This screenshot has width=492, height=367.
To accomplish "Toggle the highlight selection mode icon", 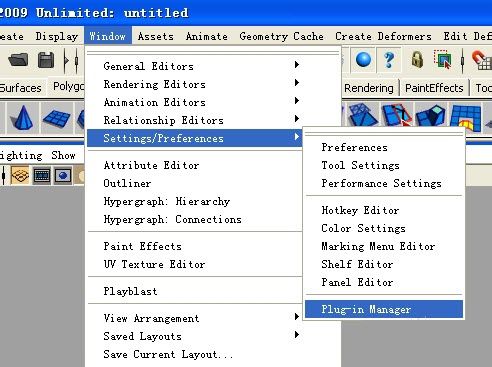I will pyautogui.click(x=443, y=60).
